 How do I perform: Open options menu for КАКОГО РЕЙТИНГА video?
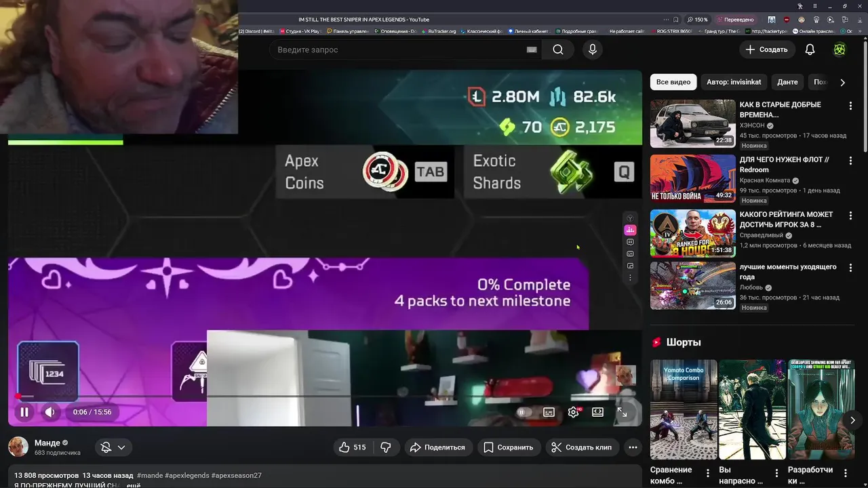click(x=850, y=216)
